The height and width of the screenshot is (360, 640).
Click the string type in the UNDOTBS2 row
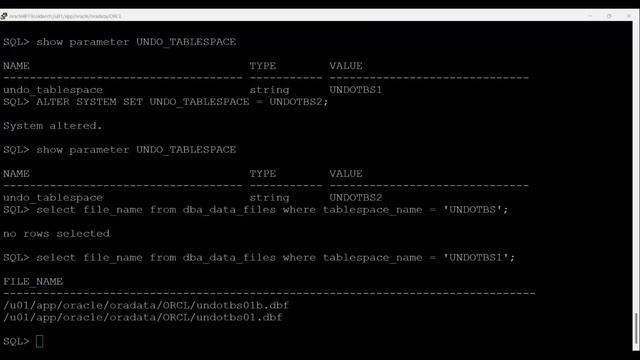coord(269,198)
